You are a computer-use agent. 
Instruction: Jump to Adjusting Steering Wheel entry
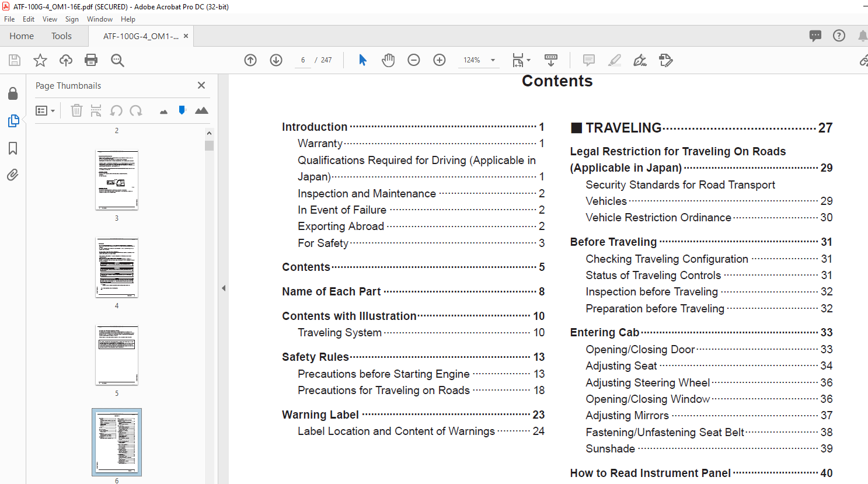709,382
